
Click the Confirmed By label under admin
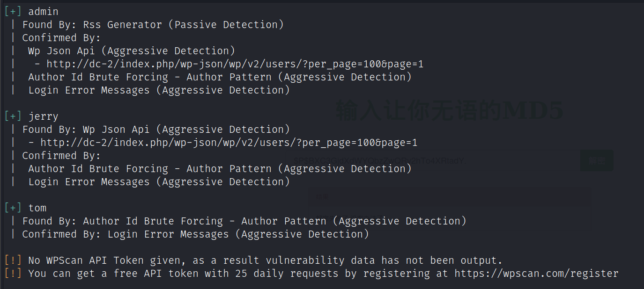(x=61, y=38)
